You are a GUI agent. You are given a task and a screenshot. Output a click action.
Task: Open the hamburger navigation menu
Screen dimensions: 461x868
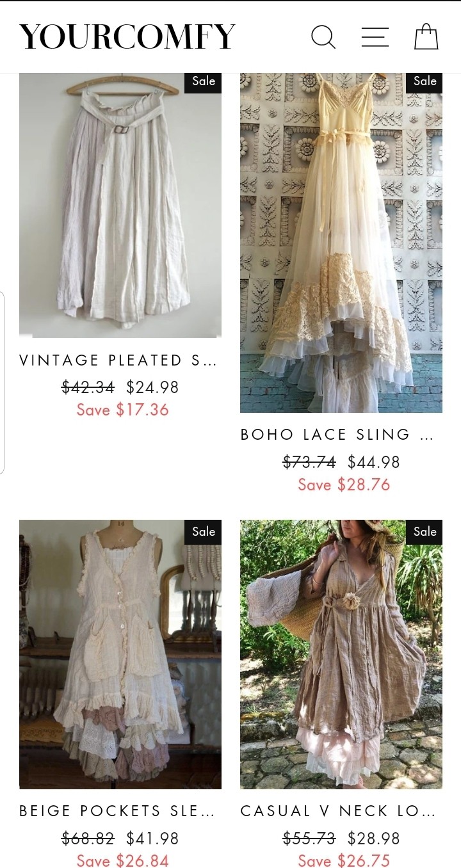375,37
